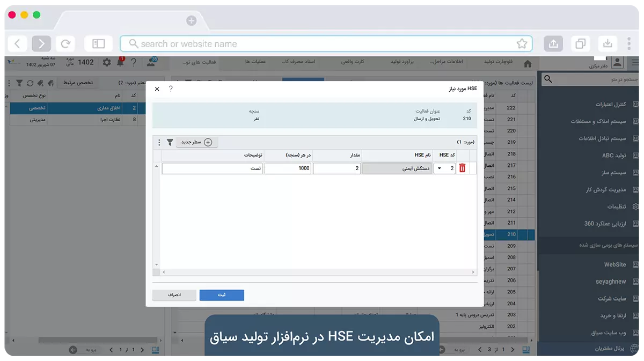Delete the HSE row with trash icon
The height and width of the screenshot is (361, 644).
pos(462,168)
